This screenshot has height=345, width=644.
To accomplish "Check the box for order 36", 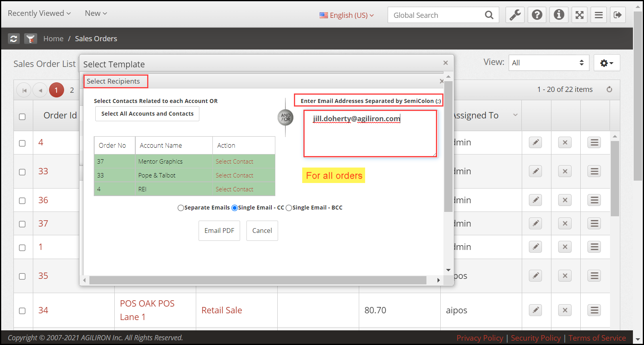I will click(23, 200).
